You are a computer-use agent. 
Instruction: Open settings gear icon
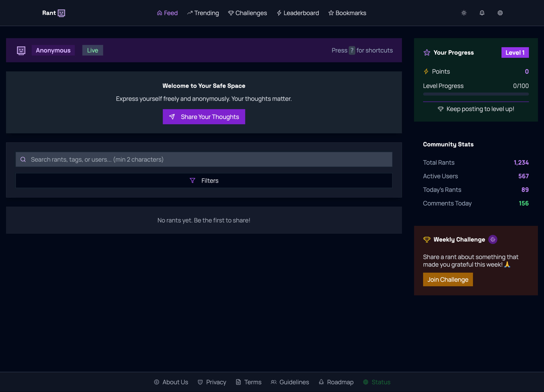[500, 13]
